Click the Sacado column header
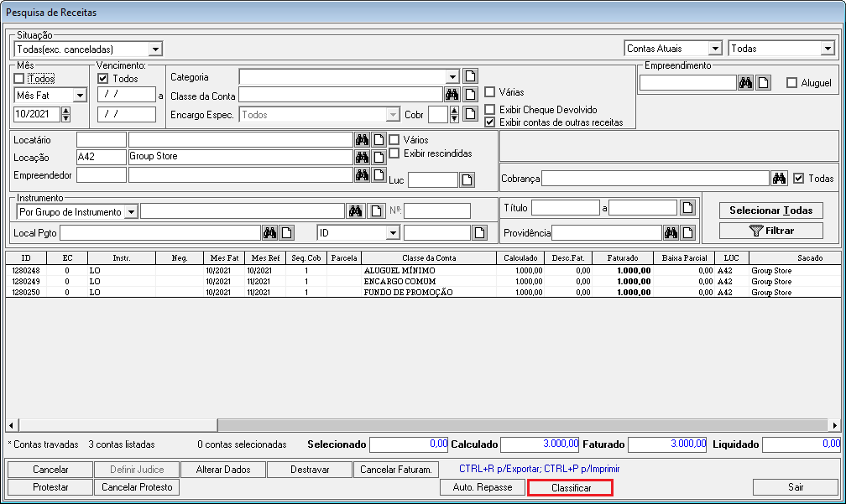Viewport: 846px width, 504px height. [794, 258]
